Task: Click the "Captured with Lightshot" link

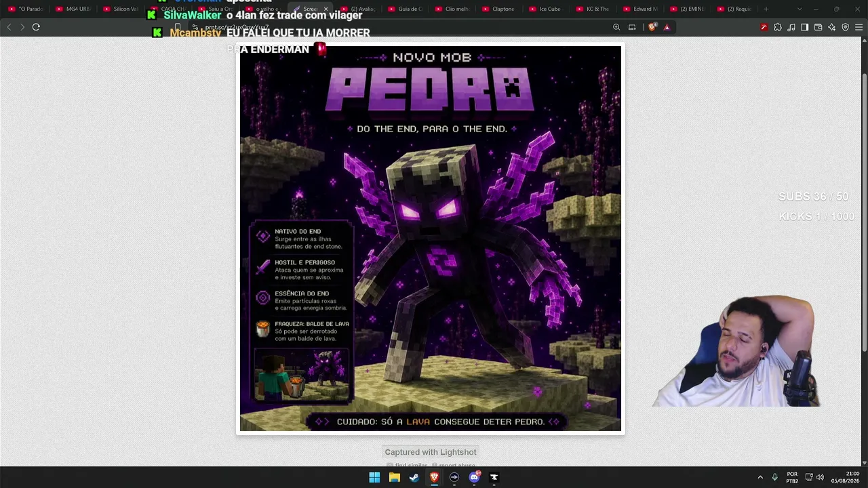Action: (431, 452)
